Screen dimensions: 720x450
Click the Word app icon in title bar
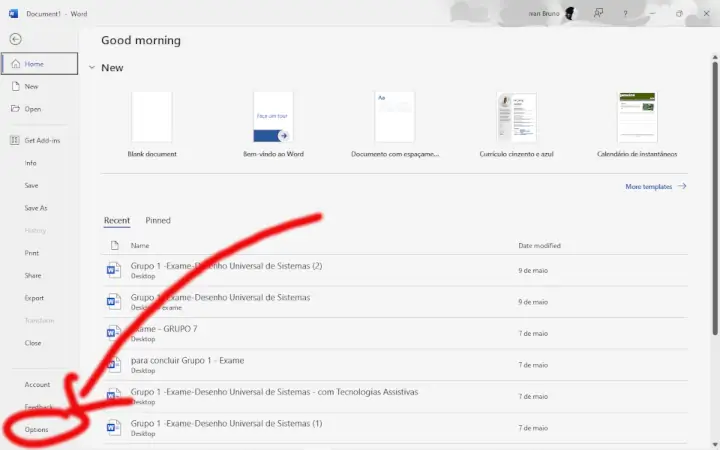pyautogui.click(x=13, y=13)
